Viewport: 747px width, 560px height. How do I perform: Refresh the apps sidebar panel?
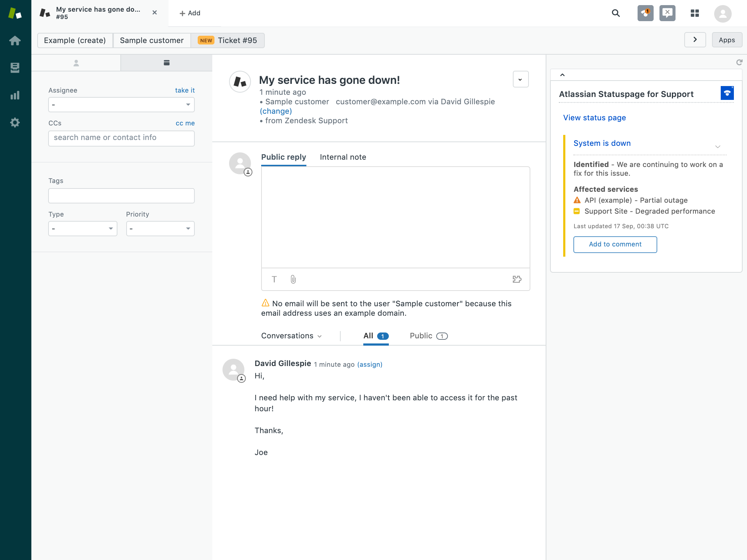click(x=739, y=62)
